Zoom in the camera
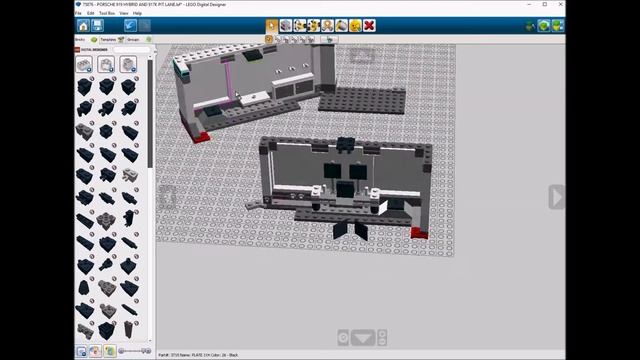Screen dimensions: 640x360 [x=382, y=334]
